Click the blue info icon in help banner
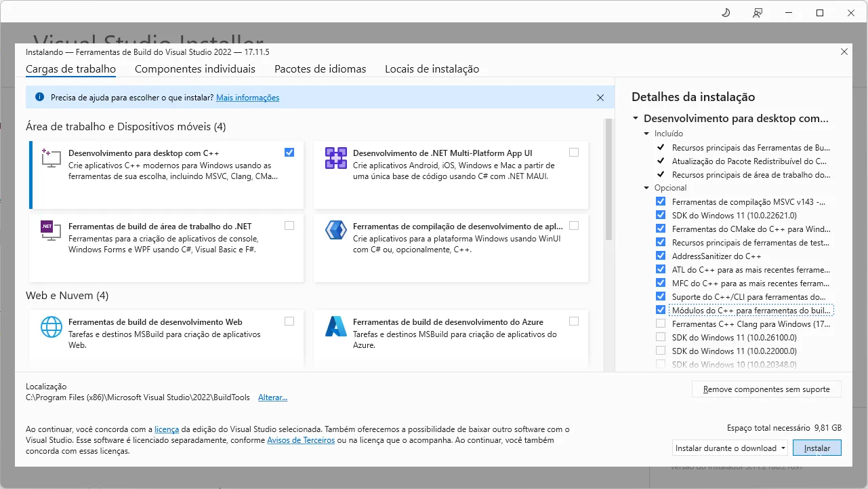Image resolution: width=868 pixels, height=489 pixels. point(39,97)
